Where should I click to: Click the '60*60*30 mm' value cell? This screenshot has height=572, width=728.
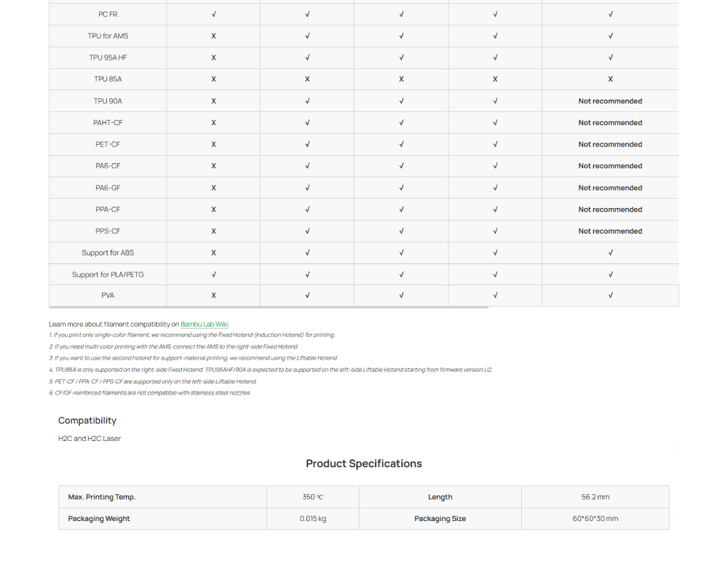click(x=596, y=519)
